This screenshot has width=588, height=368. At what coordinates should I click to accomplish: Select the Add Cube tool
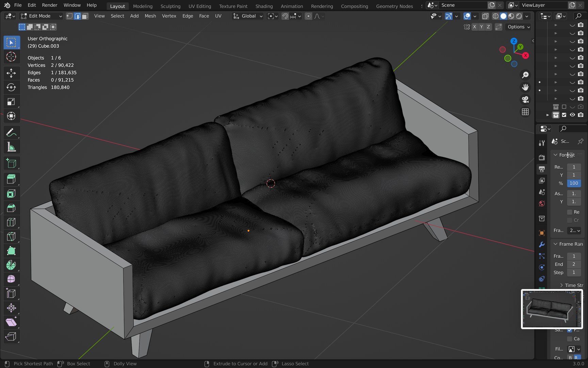click(11, 163)
